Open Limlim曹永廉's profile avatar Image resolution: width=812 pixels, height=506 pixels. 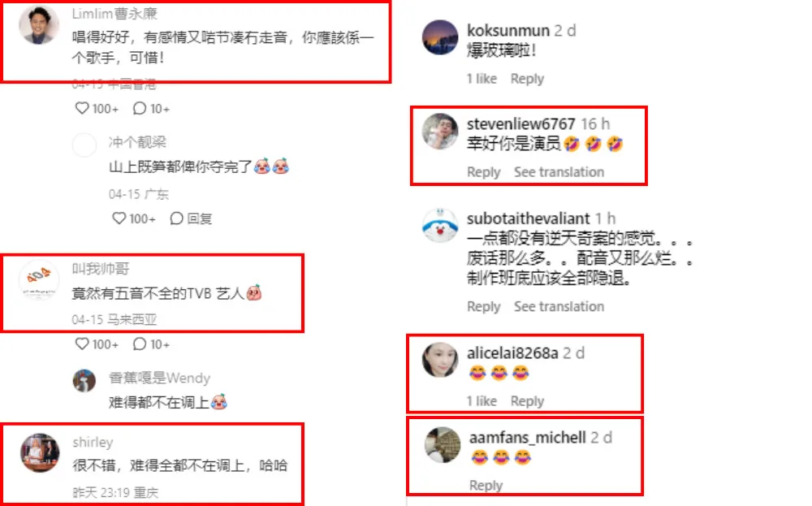tap(39, 25)
